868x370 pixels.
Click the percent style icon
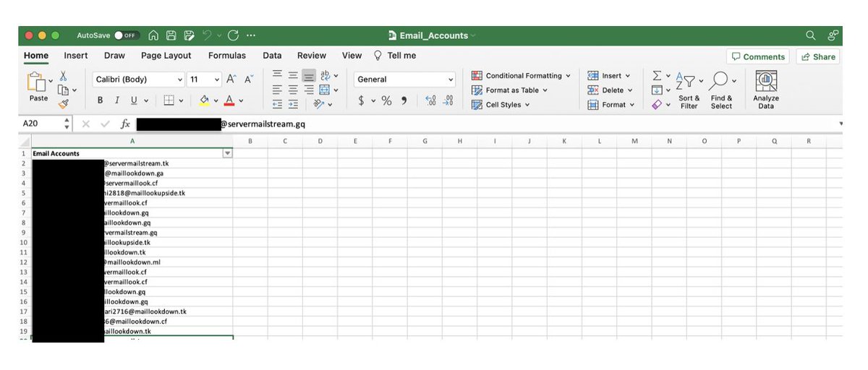click(x=386, y=101)
